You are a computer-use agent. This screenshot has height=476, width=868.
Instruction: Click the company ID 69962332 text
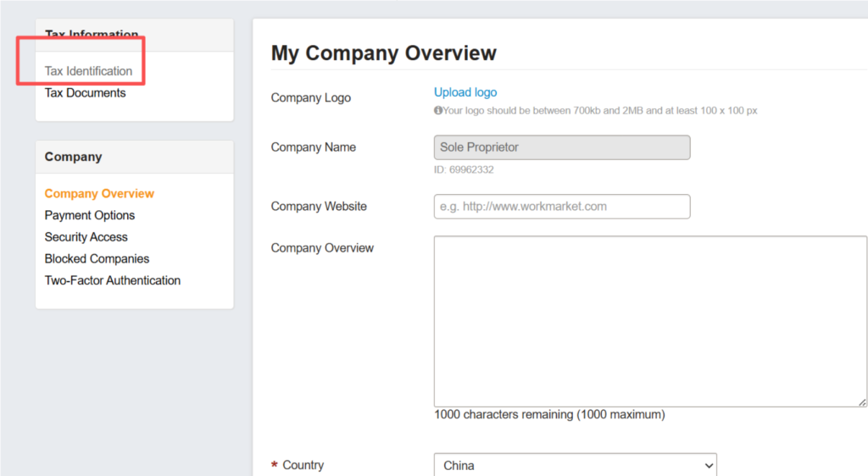pos(464,169)
